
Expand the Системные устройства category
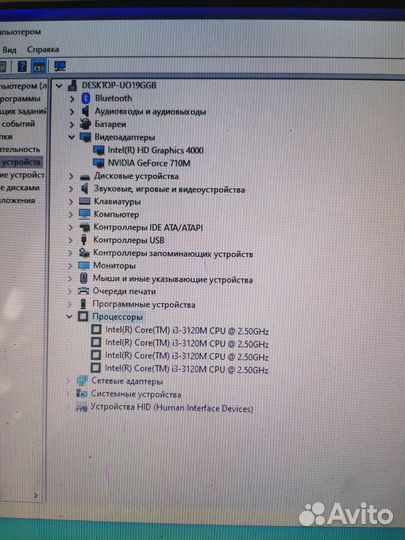point(68,394)
